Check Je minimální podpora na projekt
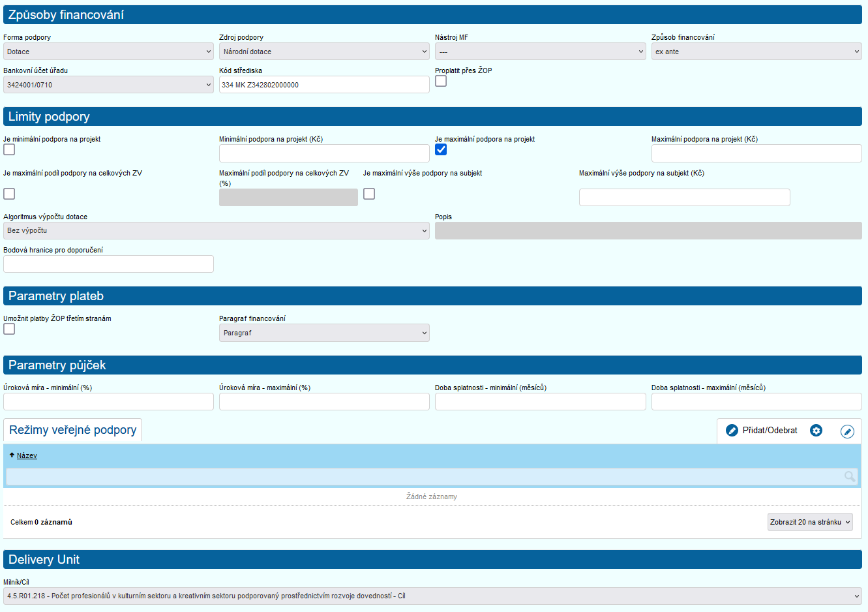This screenshot has width=868, height=612. (9, 149)
